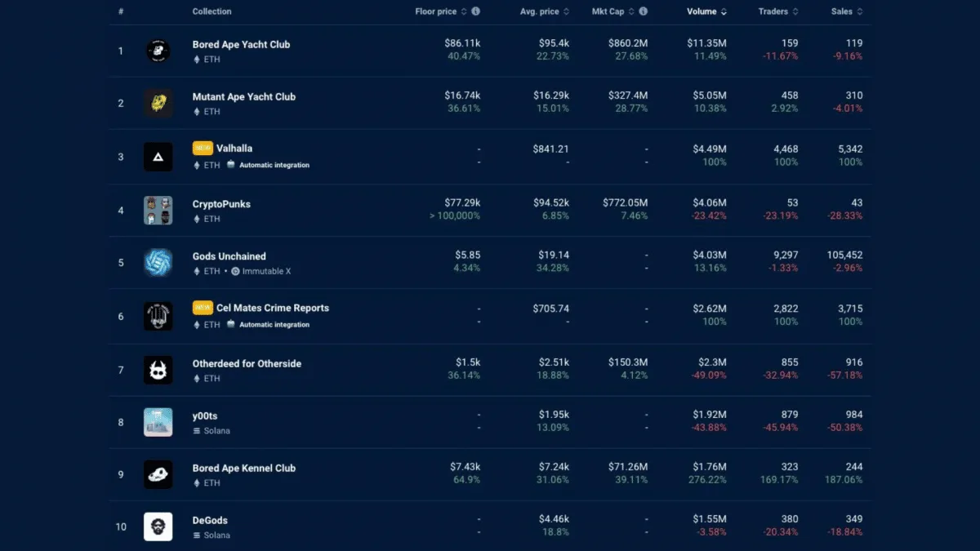980x551 pixels.
Task: Click the Otherdeed for Otherside logo
Action: coord(158,370)
